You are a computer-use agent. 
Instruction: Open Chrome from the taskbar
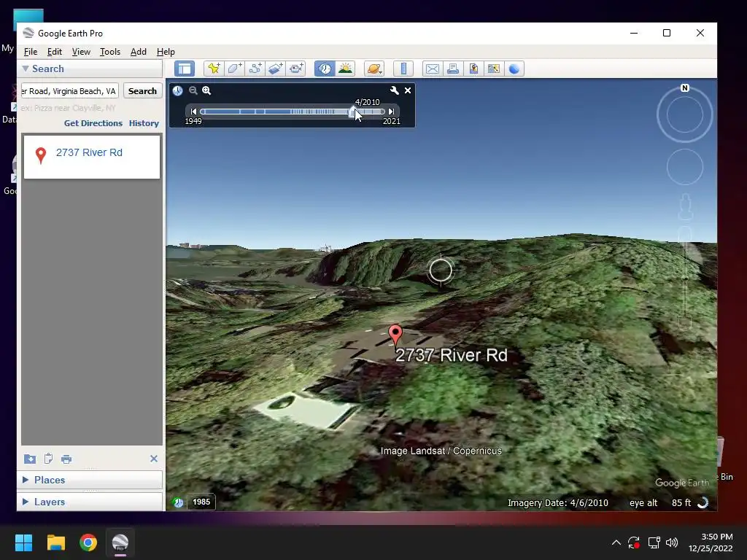(88, 542)
